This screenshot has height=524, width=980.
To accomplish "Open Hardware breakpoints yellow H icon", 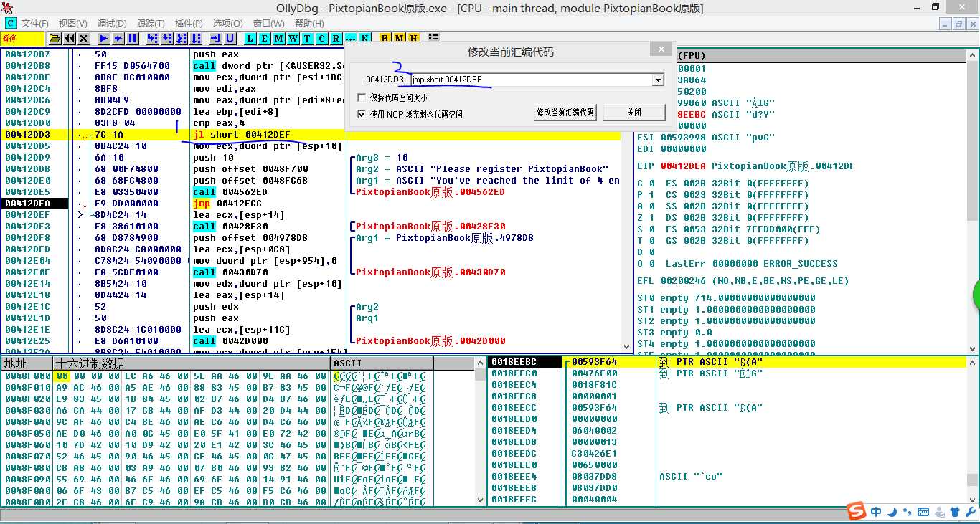I will tap(414, 38).
